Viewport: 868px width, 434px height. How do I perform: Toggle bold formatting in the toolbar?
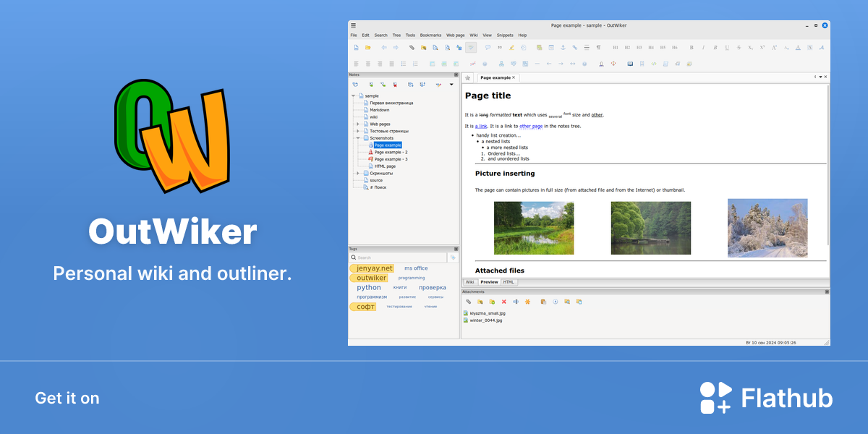click(x=692, y=48)
